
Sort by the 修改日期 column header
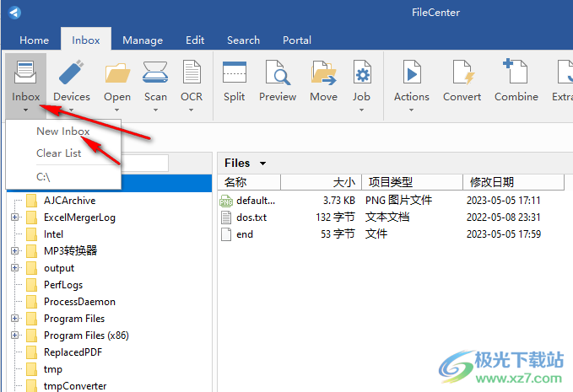(x=513, y=182)
